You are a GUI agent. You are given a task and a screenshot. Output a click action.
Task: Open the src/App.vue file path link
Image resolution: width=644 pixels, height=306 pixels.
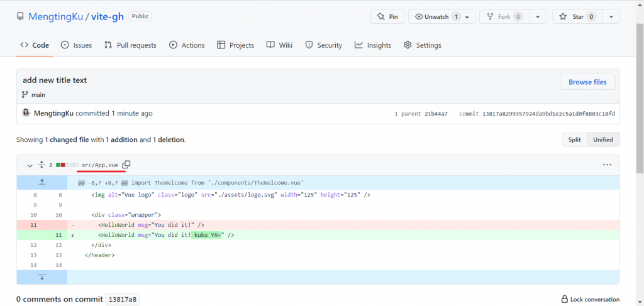(x=100, y=165)
